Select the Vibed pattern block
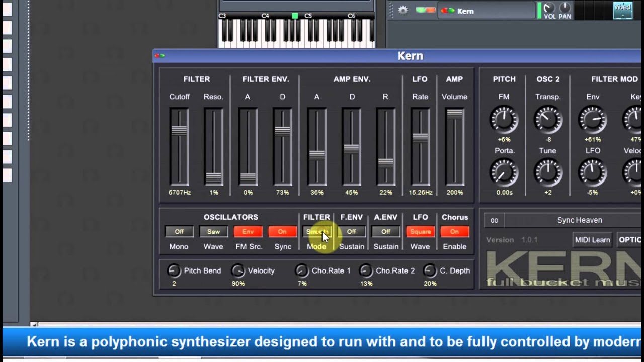The width and height of the screenshot is (644, 362). 622,10
